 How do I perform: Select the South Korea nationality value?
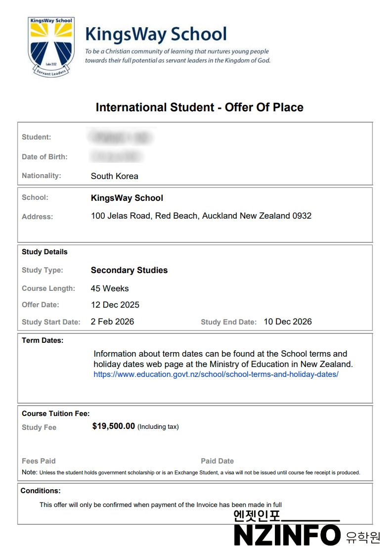click(x=115, y=176)
